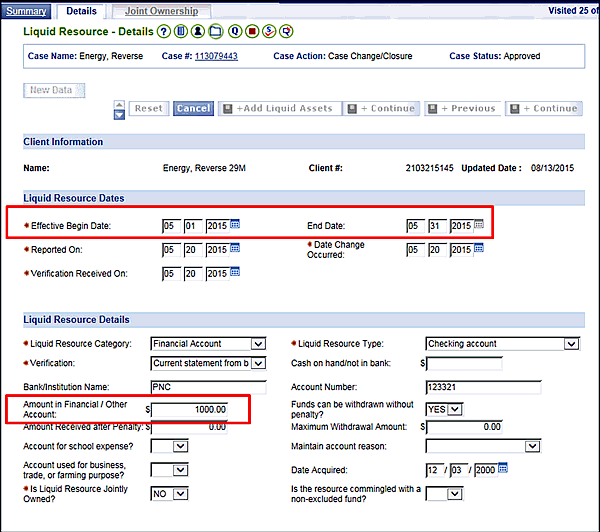Switch to the Summary tab

point(28,11)
